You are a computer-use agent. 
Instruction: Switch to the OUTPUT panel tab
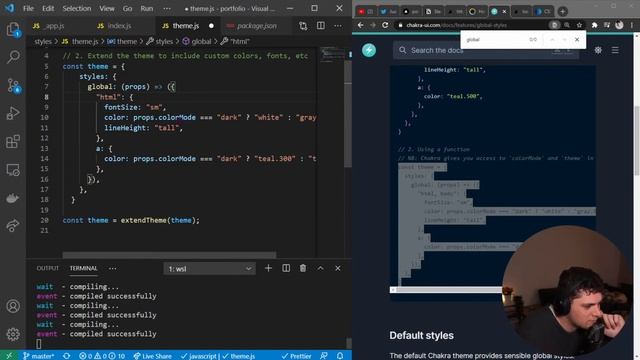[48, 268]
